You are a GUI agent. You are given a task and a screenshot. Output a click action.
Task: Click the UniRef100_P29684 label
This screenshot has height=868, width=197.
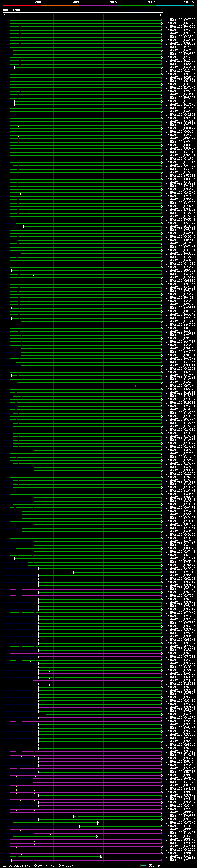click(x=180, y=78)
